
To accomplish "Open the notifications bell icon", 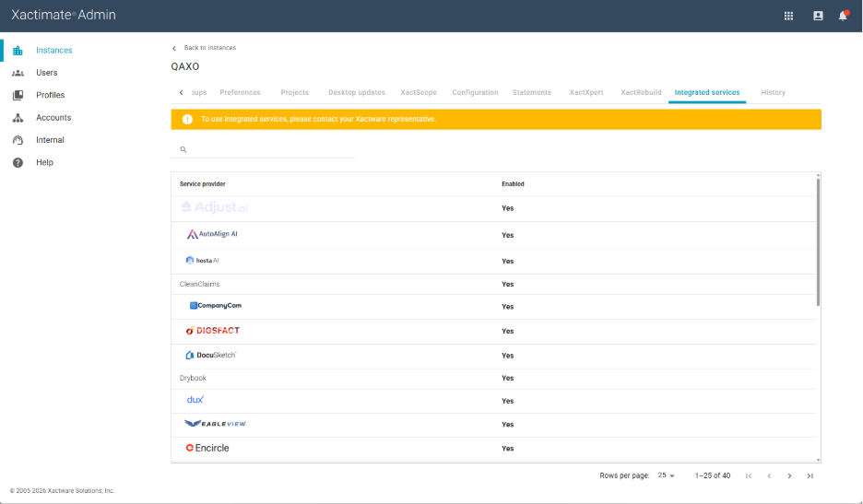I will [x=843, y=16].
